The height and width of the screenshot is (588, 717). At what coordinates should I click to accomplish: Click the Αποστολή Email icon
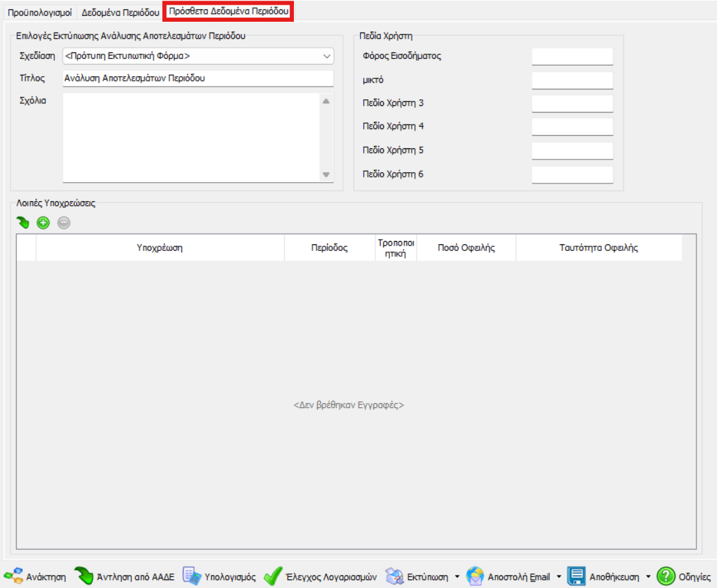475,576
